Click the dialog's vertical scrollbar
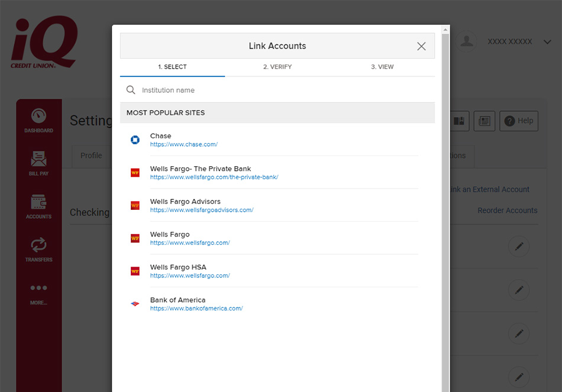 pos(445,207)
